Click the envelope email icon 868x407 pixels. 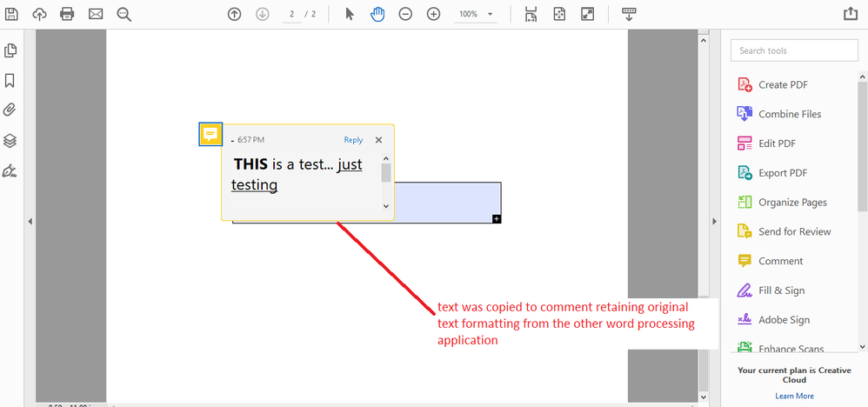[96, 14]
